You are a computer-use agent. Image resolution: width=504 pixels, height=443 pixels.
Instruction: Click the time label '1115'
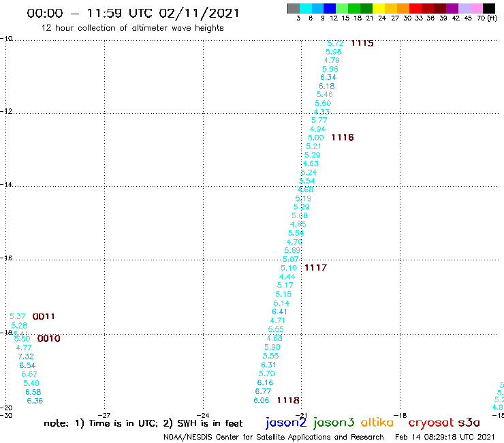(x=362, y=43)
